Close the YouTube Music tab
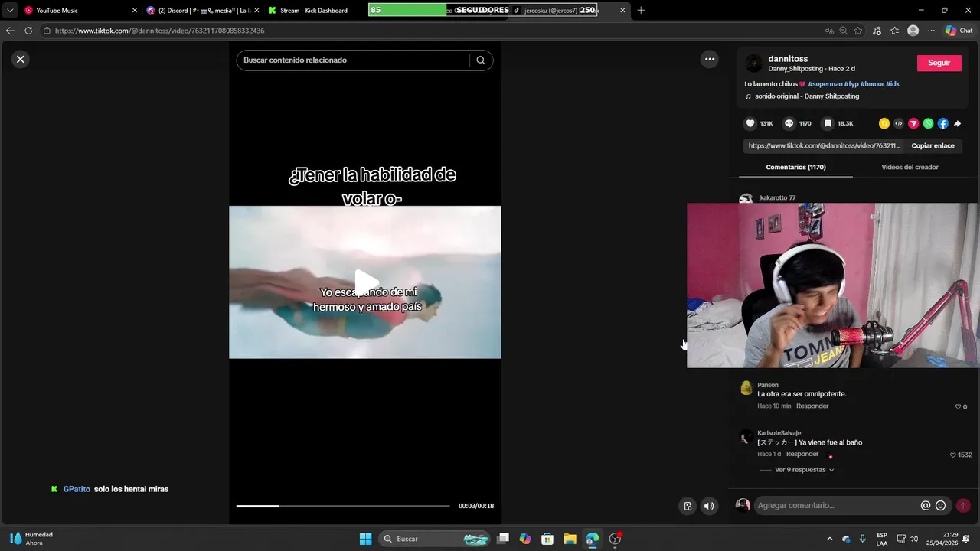980x551 pixels. click(135, 11)
